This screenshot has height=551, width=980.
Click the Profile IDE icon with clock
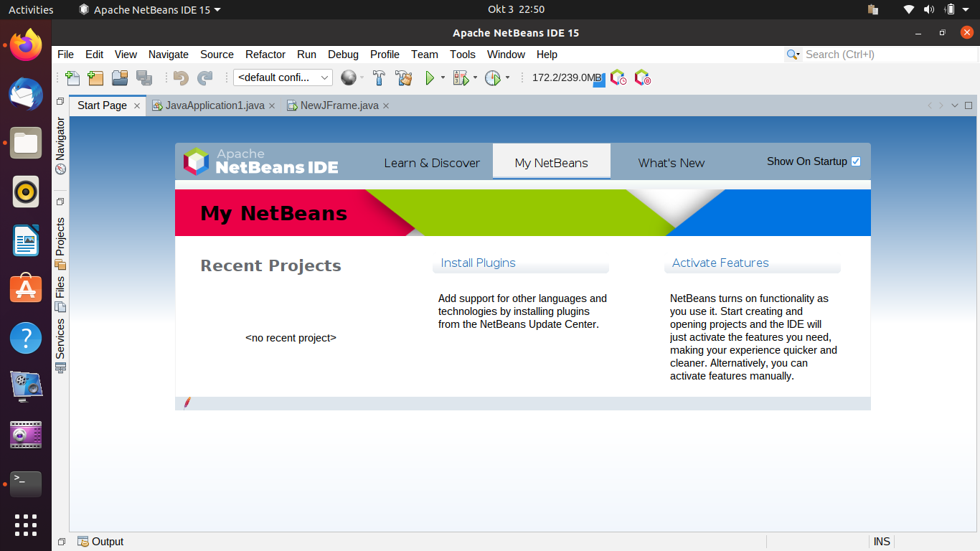618,77
